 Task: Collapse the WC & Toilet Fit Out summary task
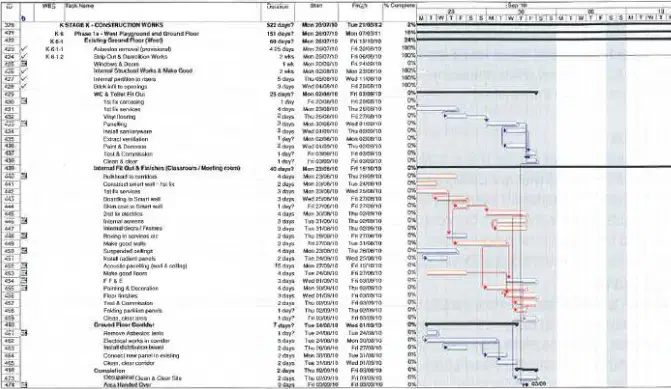119,94
